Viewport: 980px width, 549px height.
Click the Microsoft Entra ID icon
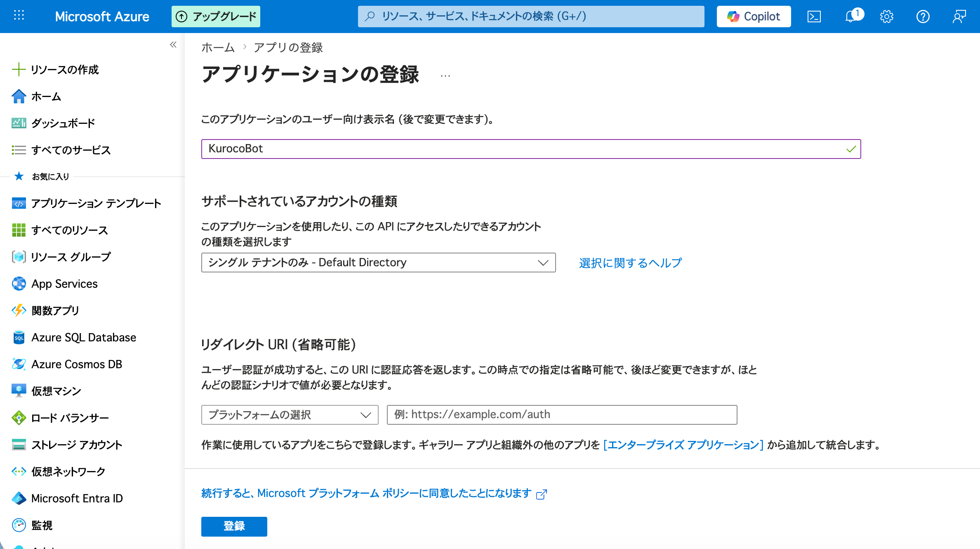pos(19,498)
